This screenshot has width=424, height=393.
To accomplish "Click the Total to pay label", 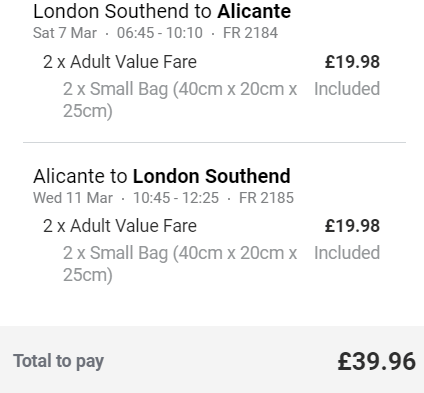I will tap(59, 361).
